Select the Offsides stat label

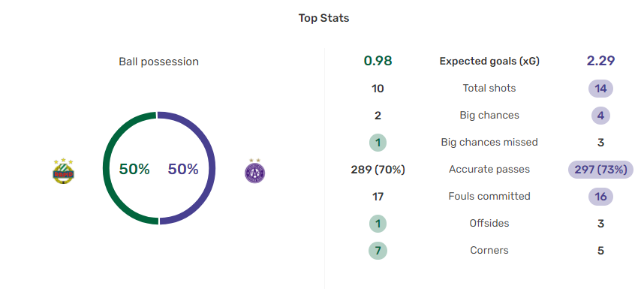coord(489,223)
